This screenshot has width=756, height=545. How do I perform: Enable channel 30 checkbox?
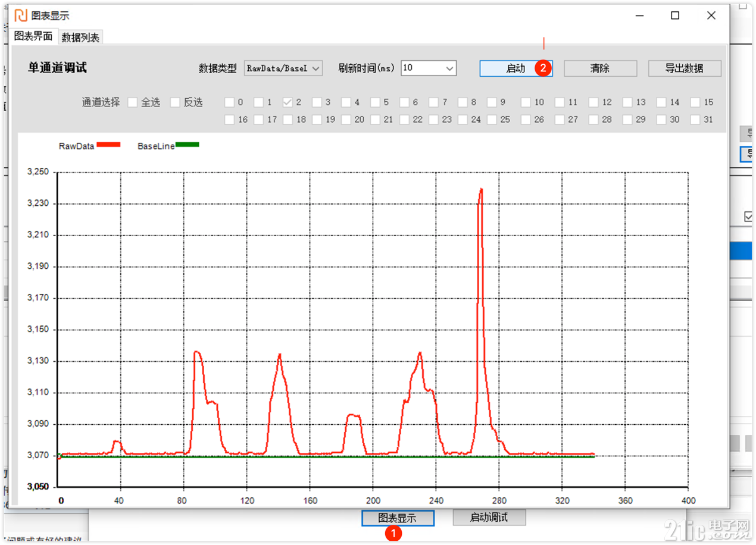click(x=661, y=120)
